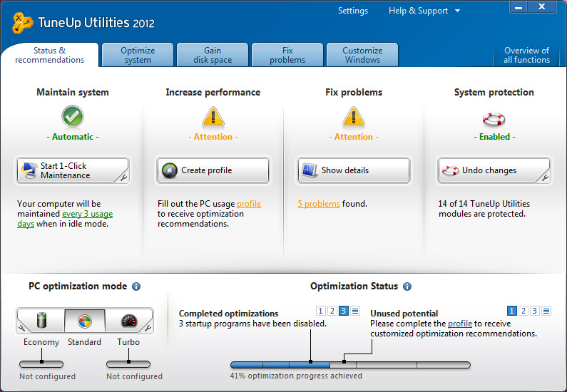Click the 'System protection' heading
The height and width of the screenshot is (392, 567).
(x=494, y=92)
